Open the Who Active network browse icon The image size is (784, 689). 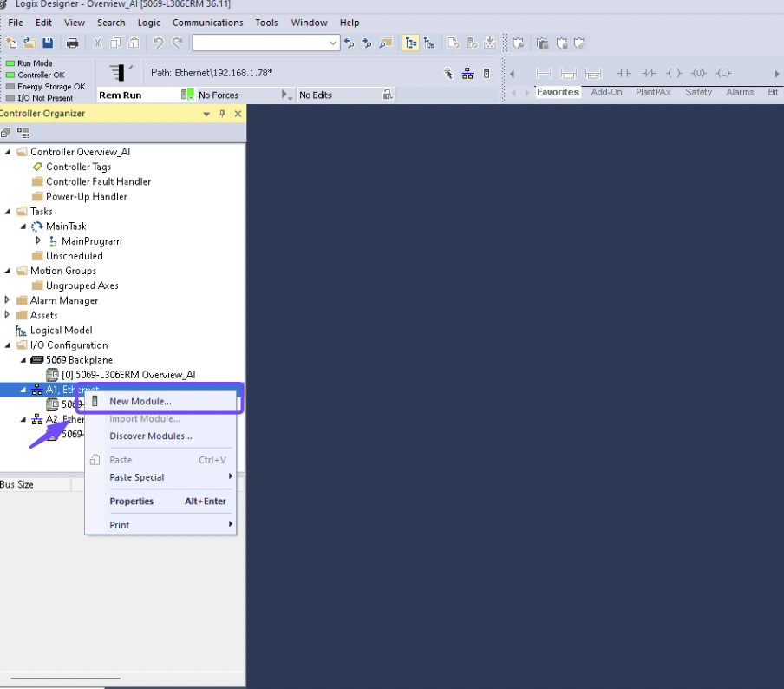click(467, 73)
